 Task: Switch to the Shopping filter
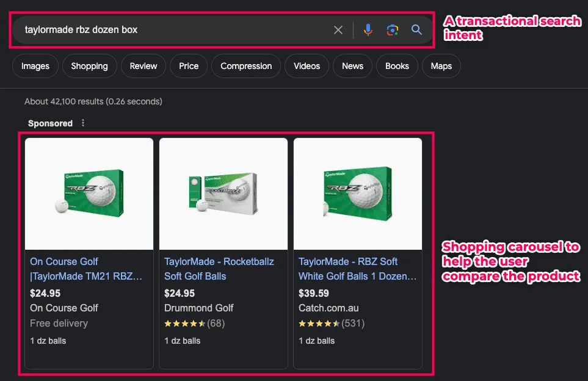pos(90,66)
